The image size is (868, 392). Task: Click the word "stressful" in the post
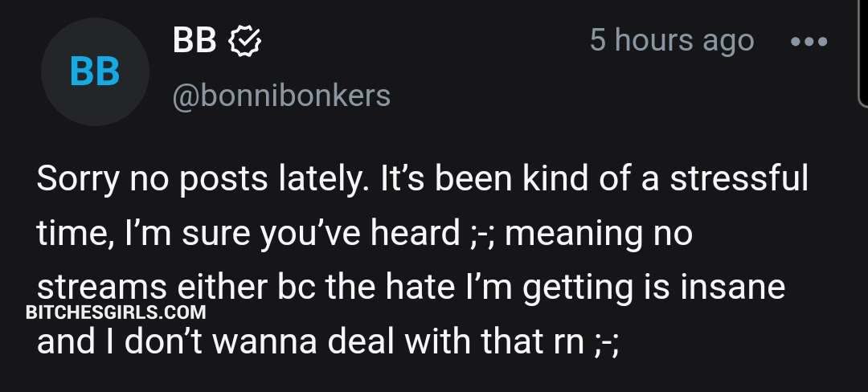pyautogui.click(x=739, y=179)
